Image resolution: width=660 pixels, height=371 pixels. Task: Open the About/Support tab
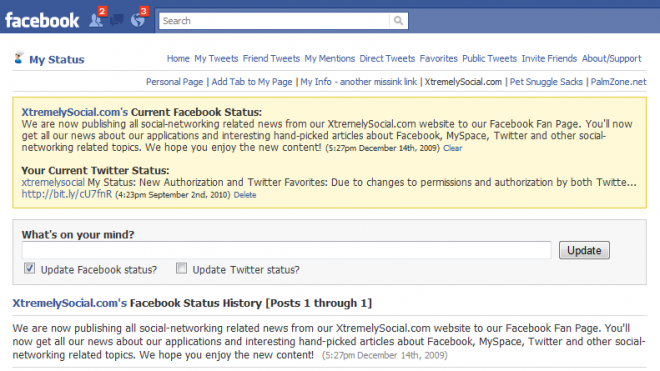tap(612, 59)
